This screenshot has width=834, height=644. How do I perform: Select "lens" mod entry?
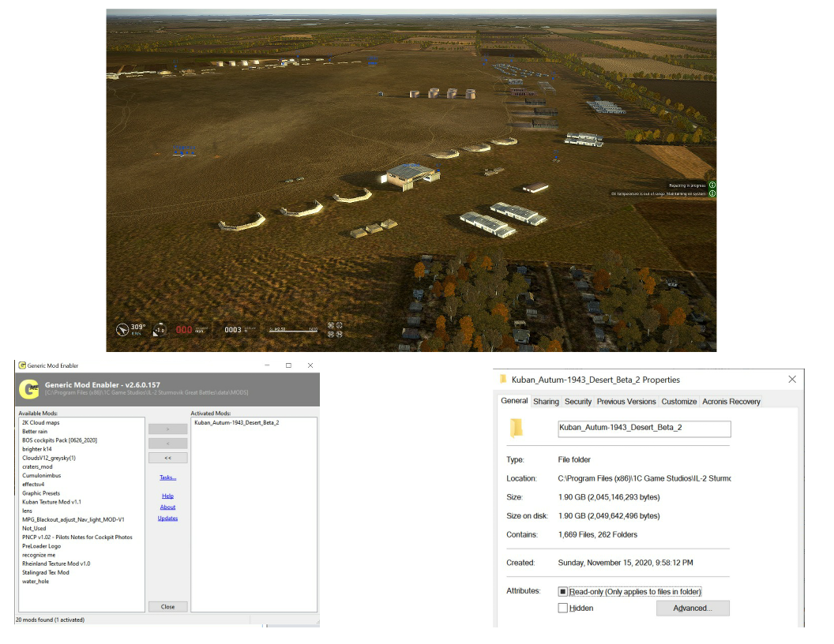pyautogui.click(x=27, y=511)
